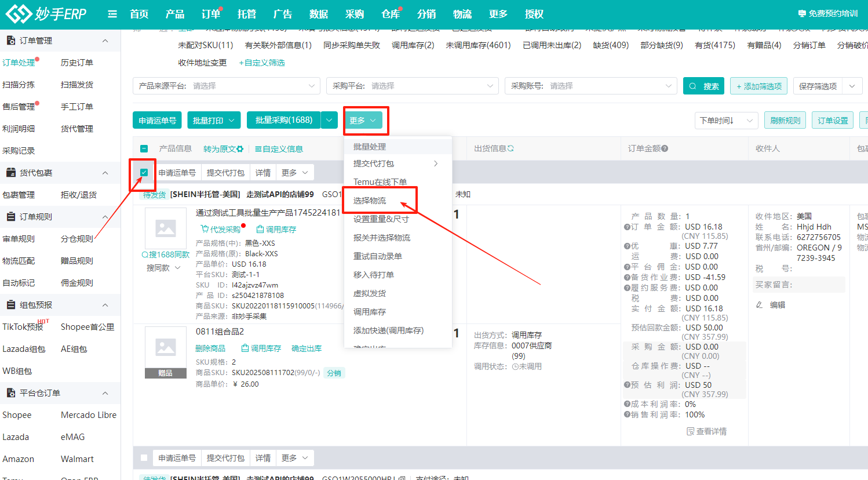Click the 妙手ERP logo icon
Image resolution: width=868 pixels, height=480 pixels.
[19, 13]
